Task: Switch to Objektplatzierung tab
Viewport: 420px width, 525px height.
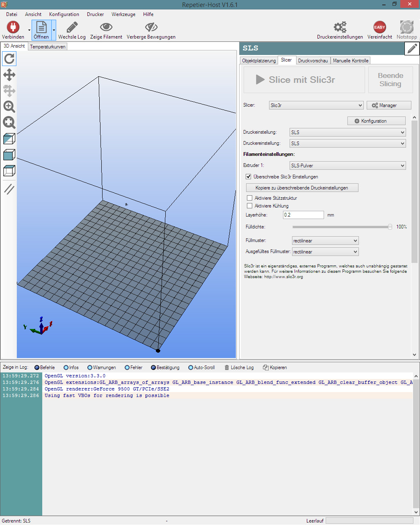Action: tap(259, 61)
